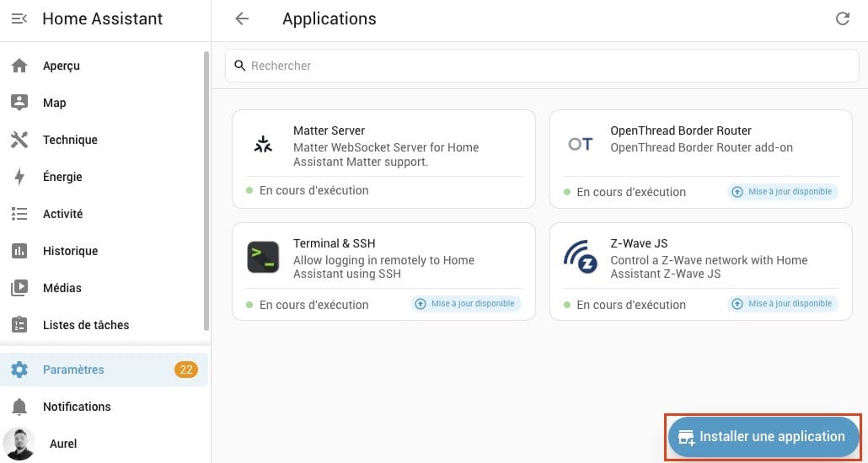Click update badge on OpenThread Border Router
868x463 pixels.
click(782, 192)
